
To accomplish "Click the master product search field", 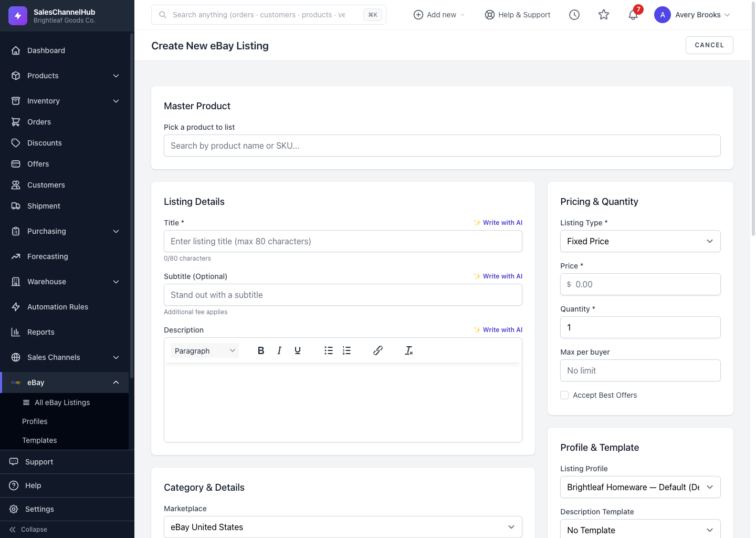I will pyautogui.click(x=442, y=146).
